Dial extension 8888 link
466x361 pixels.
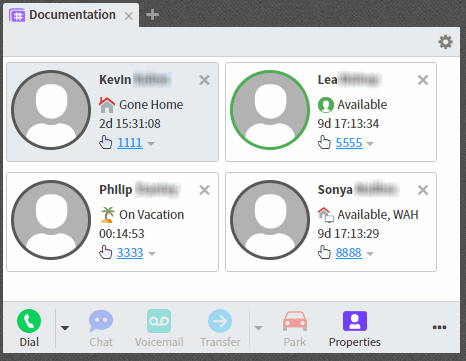349,253
